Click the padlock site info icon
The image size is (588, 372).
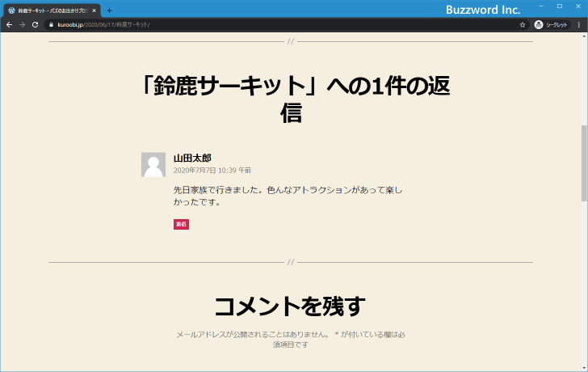pyautogui.click(x=52, y=25)
